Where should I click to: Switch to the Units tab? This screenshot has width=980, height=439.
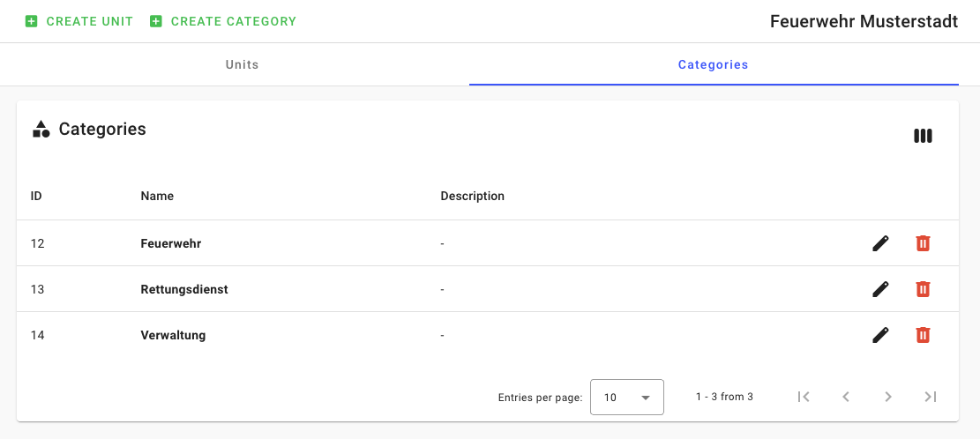click(242, 64)
